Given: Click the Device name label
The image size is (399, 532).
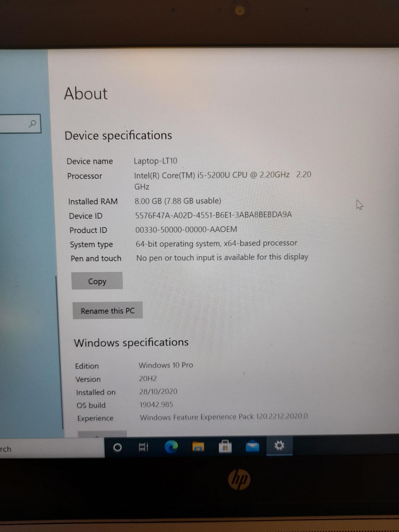Looking at the screenshot, I should tap(90, 161).
